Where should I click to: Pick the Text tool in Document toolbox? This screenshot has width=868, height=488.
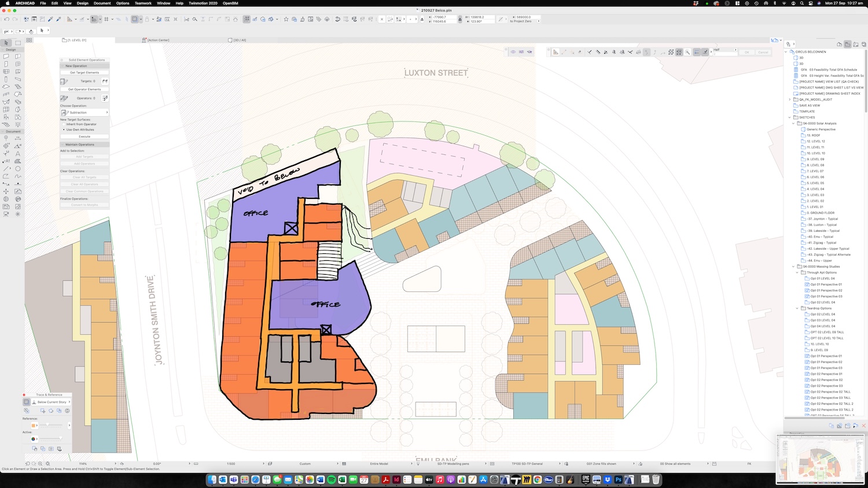[x=18, y=154]
